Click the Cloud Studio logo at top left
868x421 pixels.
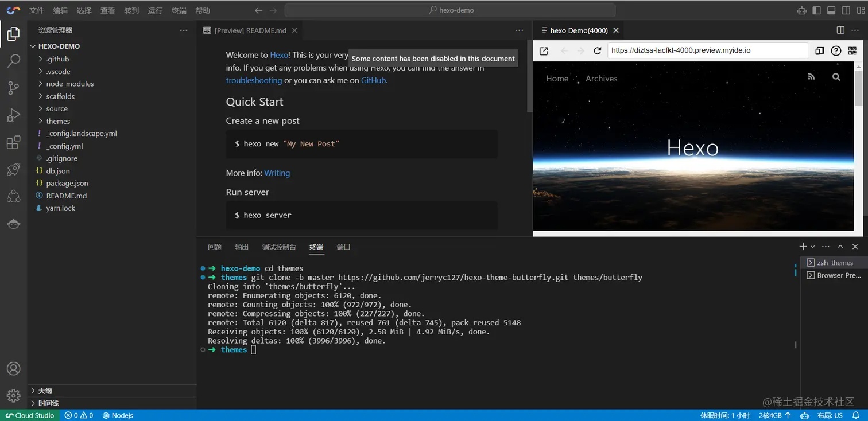pyautogui.click(x=14, y=10)
